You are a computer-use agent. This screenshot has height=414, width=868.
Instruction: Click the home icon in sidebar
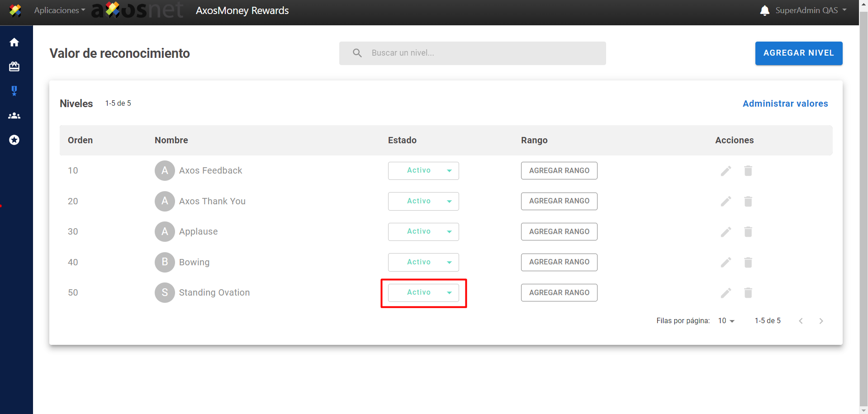coord(14,42)
